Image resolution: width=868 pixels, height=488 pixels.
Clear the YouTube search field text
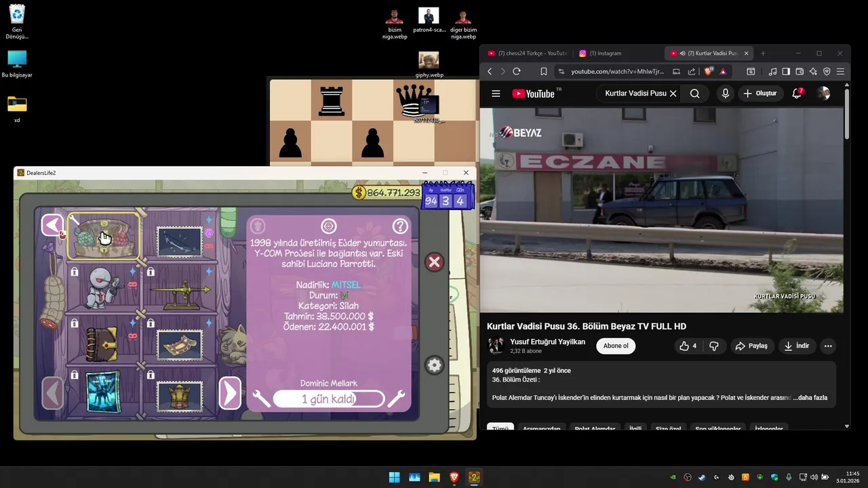pyautogui.click(x=673, y=94)
